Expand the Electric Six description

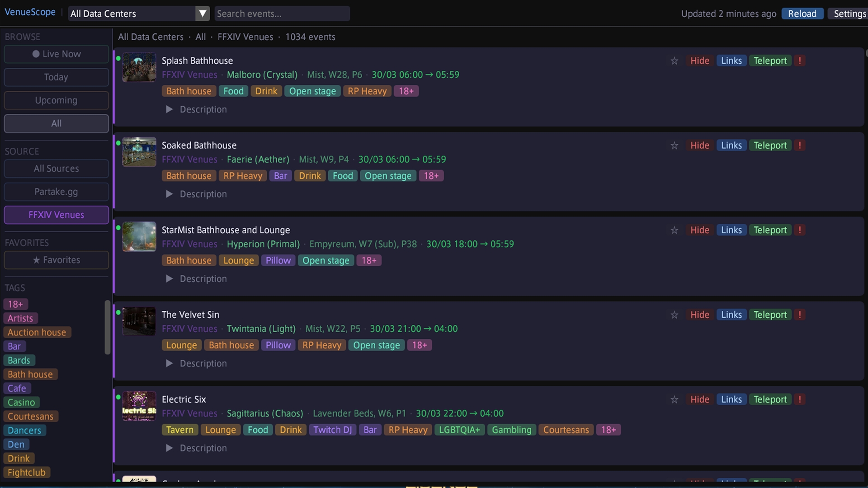196,448
